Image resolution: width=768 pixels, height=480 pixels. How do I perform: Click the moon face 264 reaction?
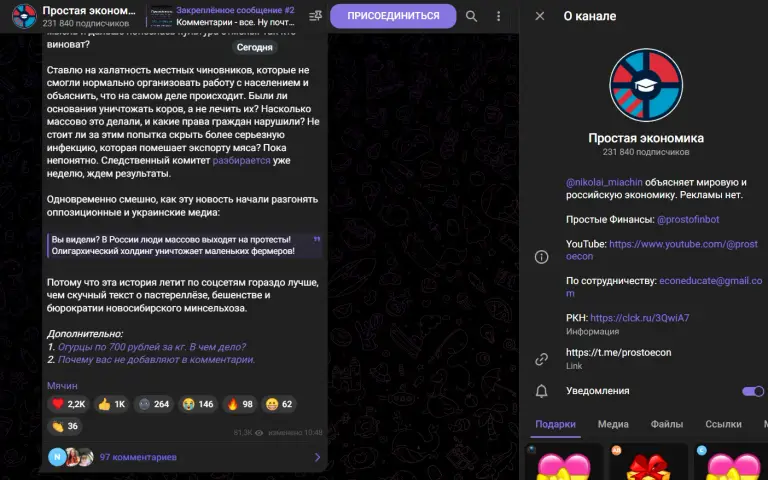(154, 404)
